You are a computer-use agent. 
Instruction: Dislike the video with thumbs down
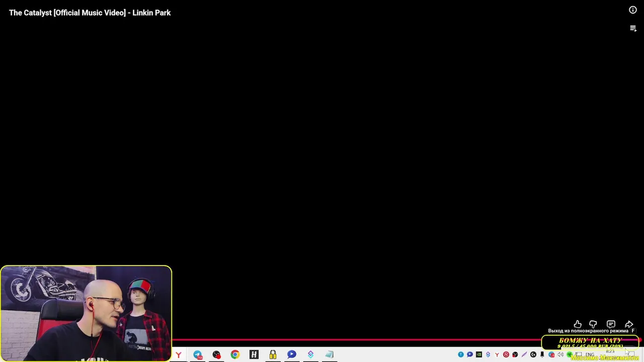[593, 324]
